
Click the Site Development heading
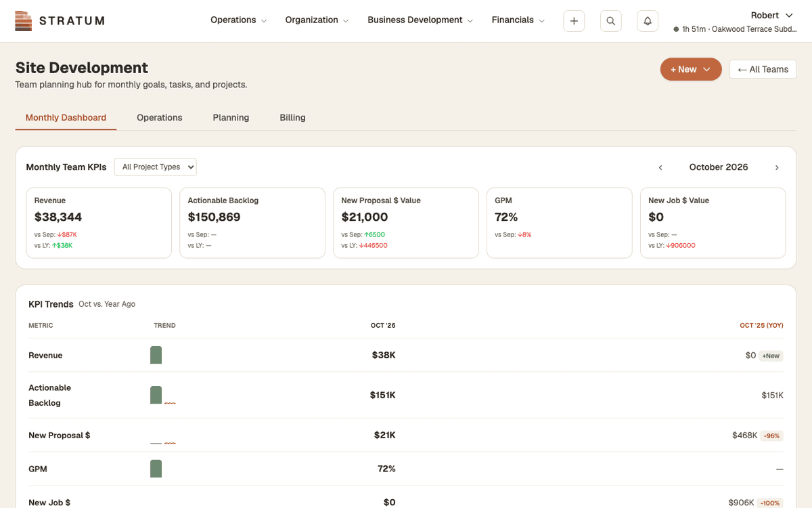(82, 68)
